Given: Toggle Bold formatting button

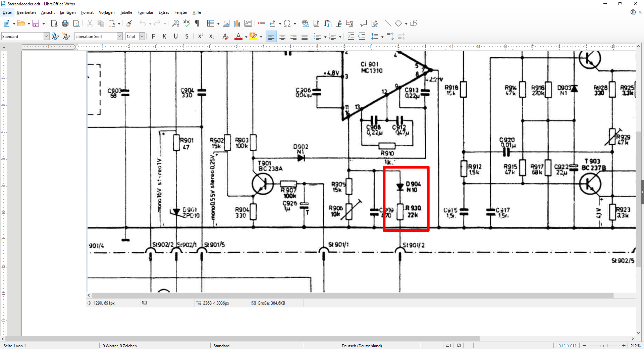Looking at the screenshot, I should pyautogui.click(x=153, y=37).
